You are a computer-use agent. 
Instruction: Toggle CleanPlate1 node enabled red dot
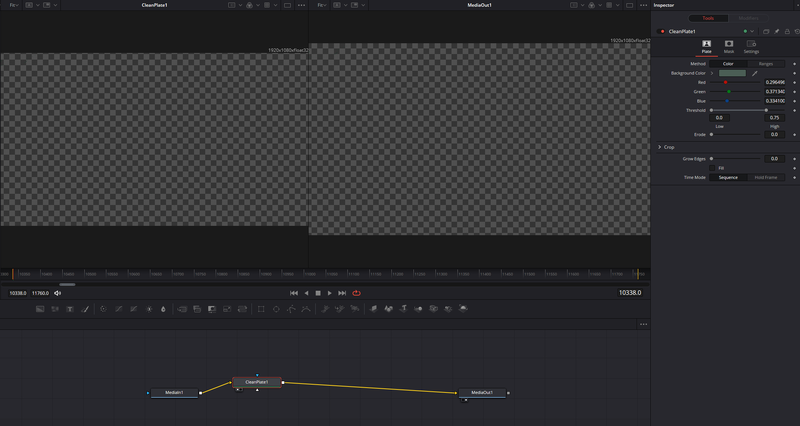pyautogui.click(x=662, y=31)
